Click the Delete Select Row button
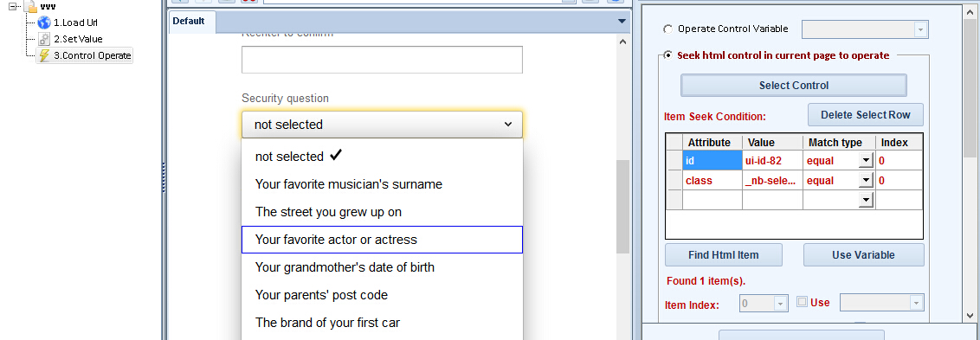 pyautogui.click(x=865, y=115)
